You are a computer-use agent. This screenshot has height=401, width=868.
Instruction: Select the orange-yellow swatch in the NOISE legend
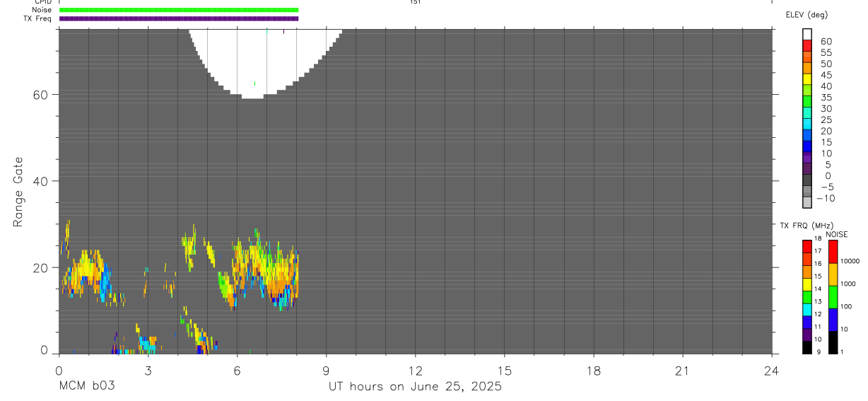(x=833, y=274)
